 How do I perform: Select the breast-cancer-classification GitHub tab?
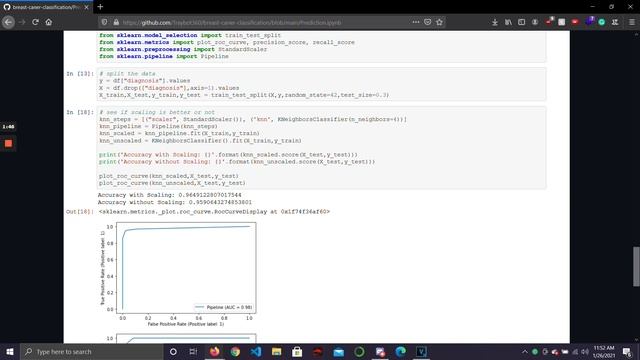click(x=46, y=7)
